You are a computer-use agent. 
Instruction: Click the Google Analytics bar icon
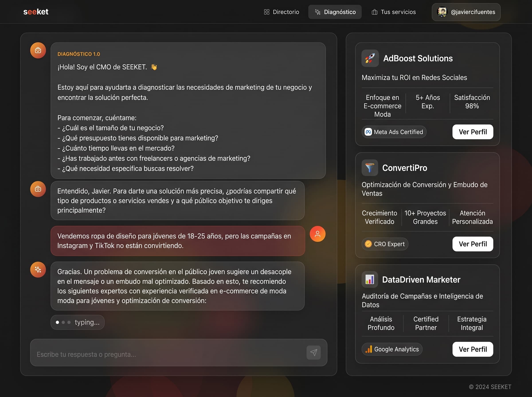(x=369, y=349)
